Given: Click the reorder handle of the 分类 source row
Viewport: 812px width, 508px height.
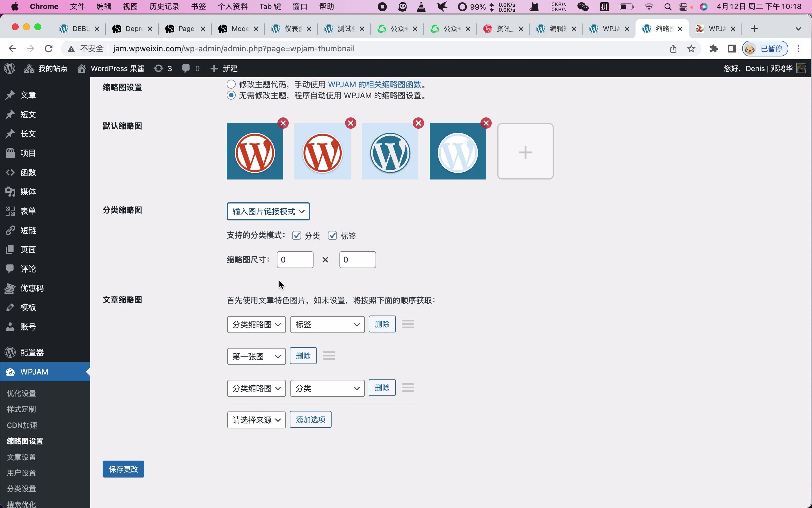Looking at the screenshot, I should (x=407, y=388).
